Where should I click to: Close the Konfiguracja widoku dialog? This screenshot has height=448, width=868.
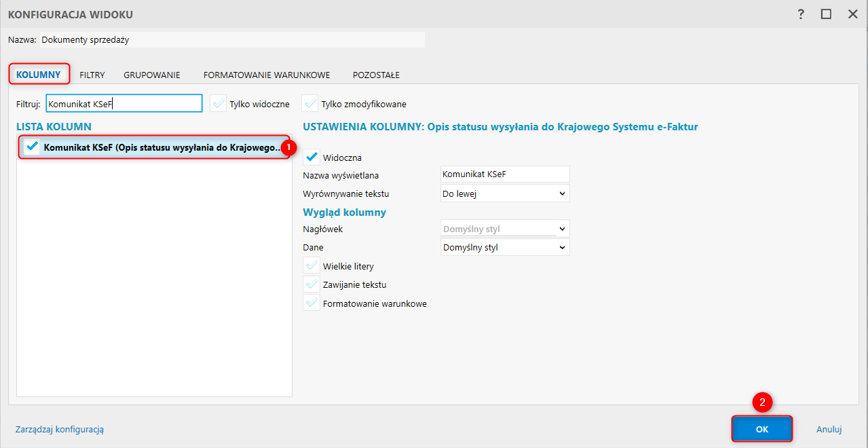coord(852,14)
